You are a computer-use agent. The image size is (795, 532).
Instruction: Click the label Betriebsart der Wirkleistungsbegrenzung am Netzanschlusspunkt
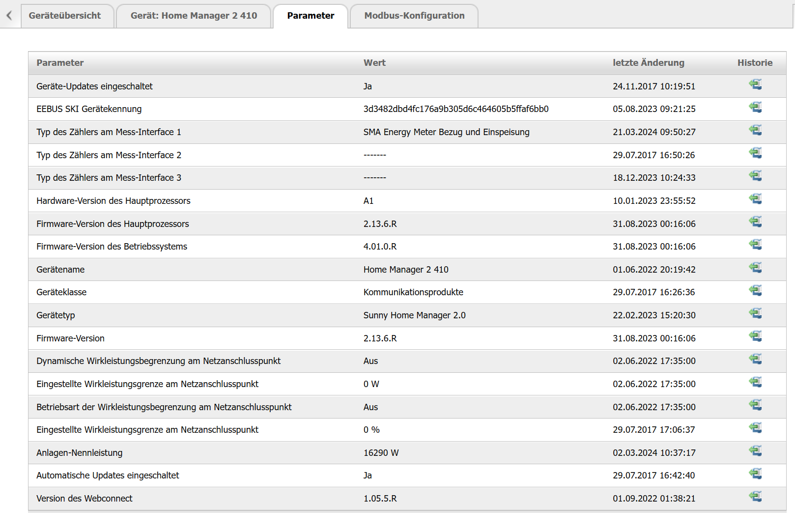(164, 407)
